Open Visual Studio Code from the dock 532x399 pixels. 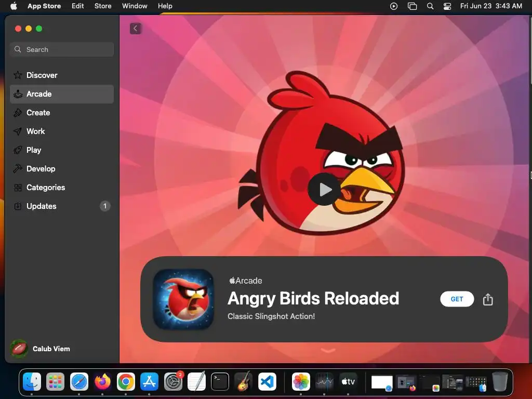click(267, 382)
